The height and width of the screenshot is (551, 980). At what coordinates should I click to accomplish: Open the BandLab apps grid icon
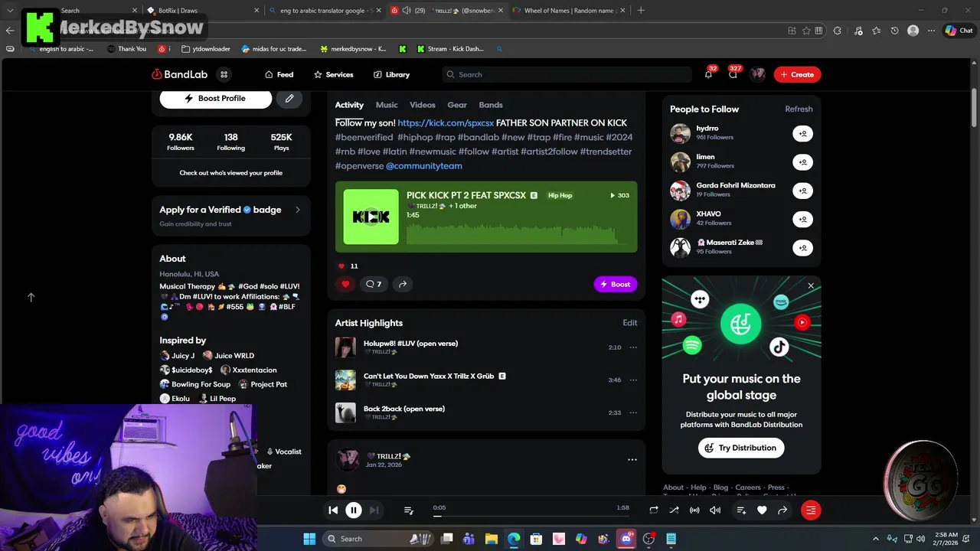(224, 74)
